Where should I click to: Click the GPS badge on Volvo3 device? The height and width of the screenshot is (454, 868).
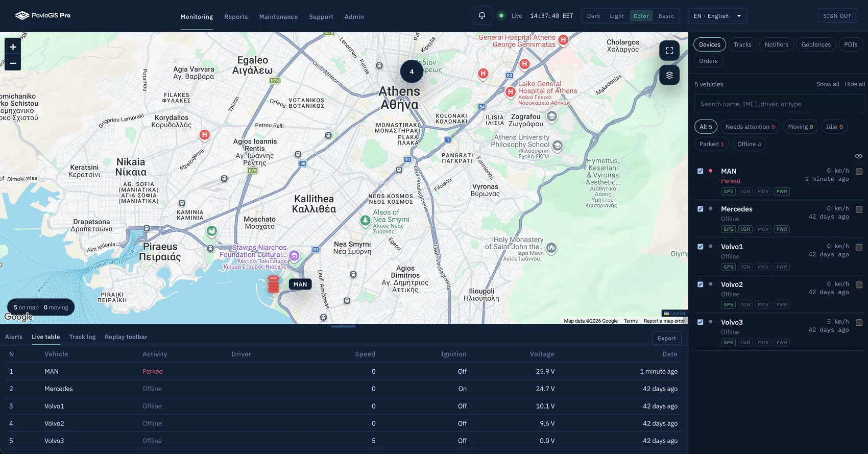click(x=728, y=343)
